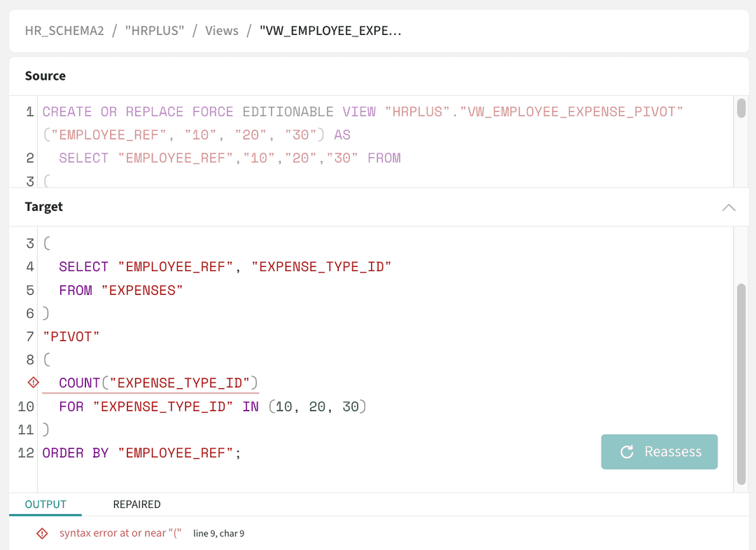Click the refresh icon in Reassess button
The image size is (756, 550).
627,452
